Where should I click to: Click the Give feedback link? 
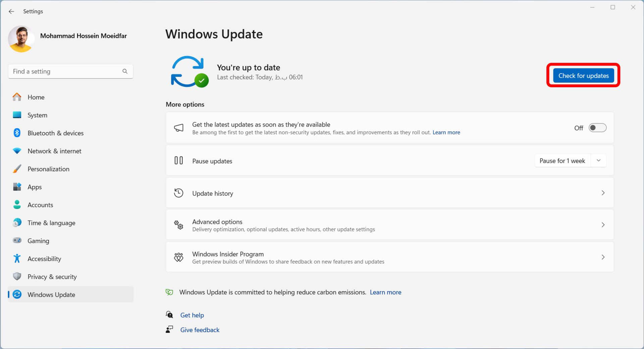pos(200,330)
